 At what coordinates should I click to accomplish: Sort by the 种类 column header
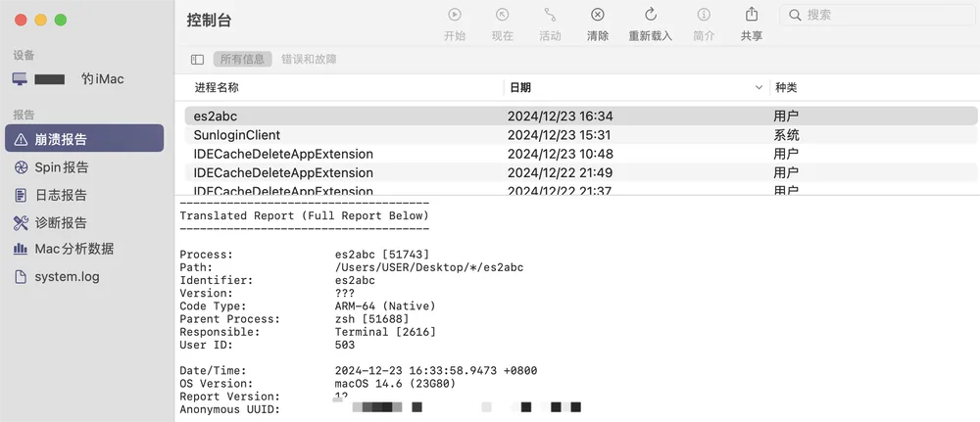tap(786, 88)
